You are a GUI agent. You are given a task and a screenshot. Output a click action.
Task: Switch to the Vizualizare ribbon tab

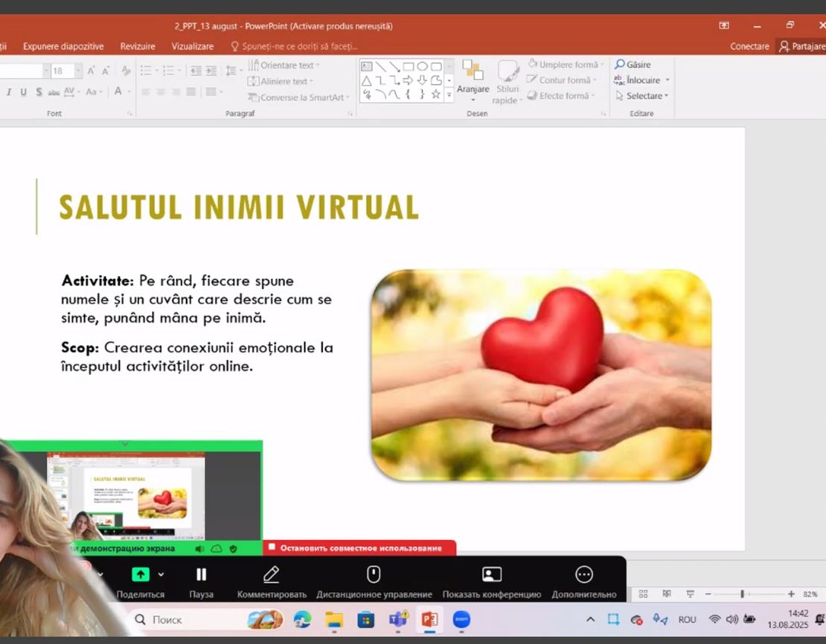pyautogui.click(x=192, y=46)
